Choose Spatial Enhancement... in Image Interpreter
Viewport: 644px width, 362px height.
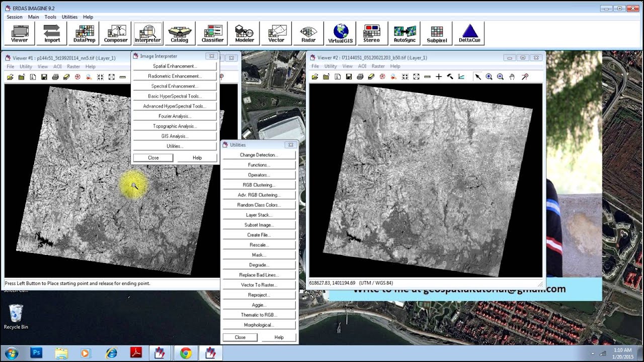coord(175,66)
